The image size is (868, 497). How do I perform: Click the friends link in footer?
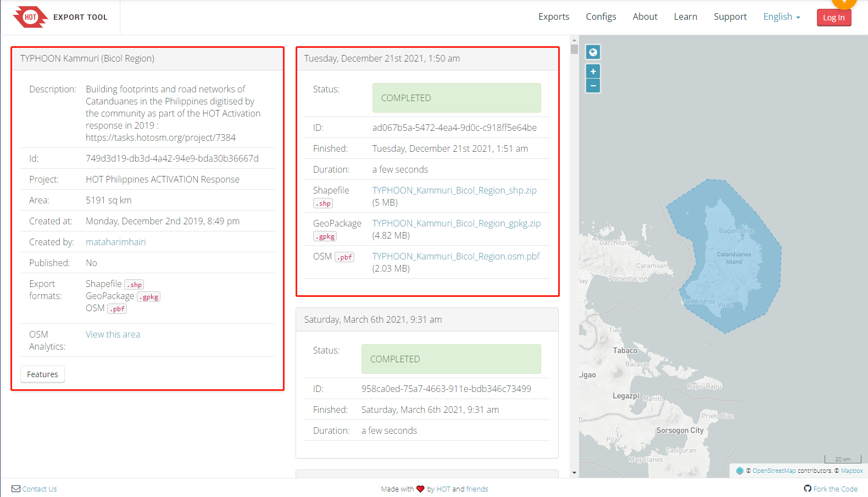pyautogui.click(x=477, y=489)
